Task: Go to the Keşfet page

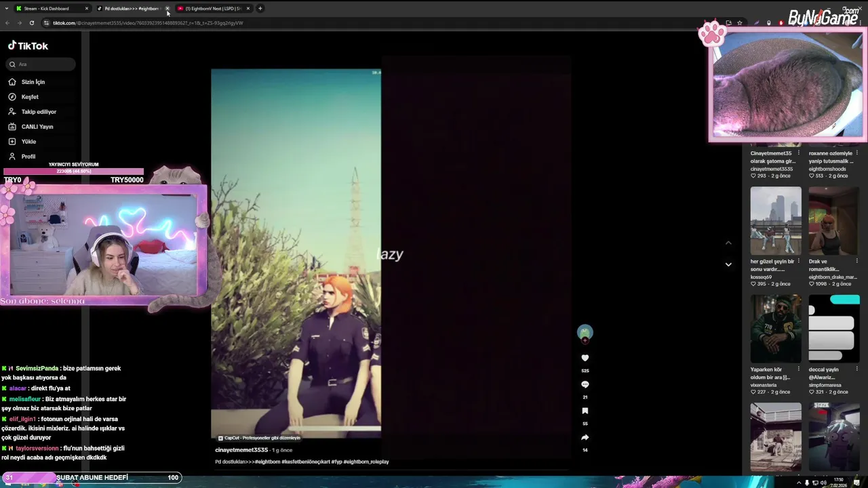Action: coord(30,97)
